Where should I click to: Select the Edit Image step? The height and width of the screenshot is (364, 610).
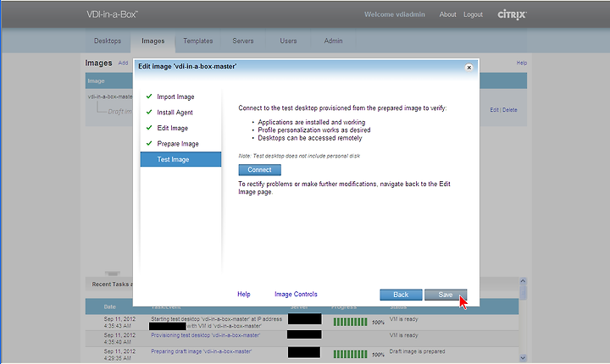pos(172,128)
